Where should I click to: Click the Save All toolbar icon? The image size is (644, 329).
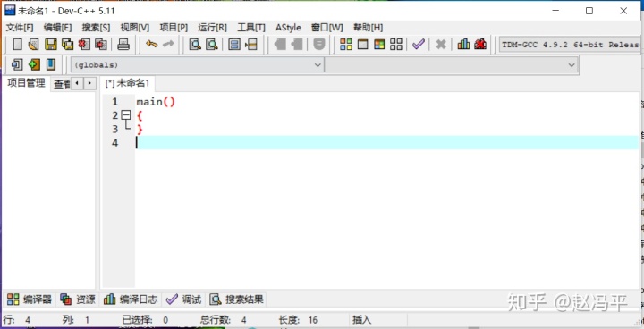click(x=67, y=45)
